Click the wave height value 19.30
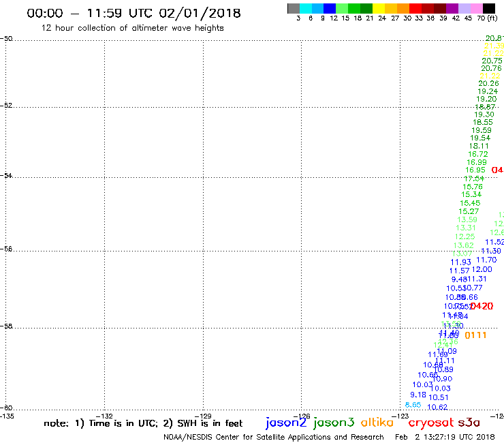 tap(484, 114)
